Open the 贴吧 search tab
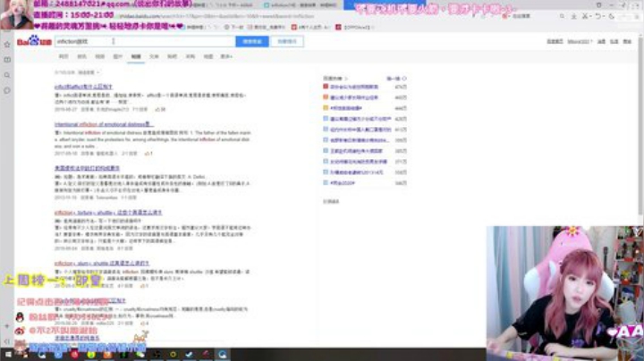 172,56
